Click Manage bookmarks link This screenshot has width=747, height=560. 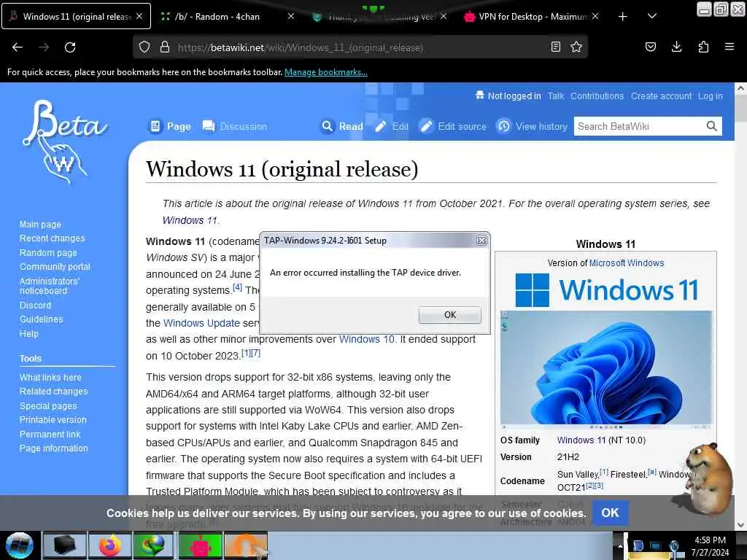pyautogui.click(x=326, y=72)
